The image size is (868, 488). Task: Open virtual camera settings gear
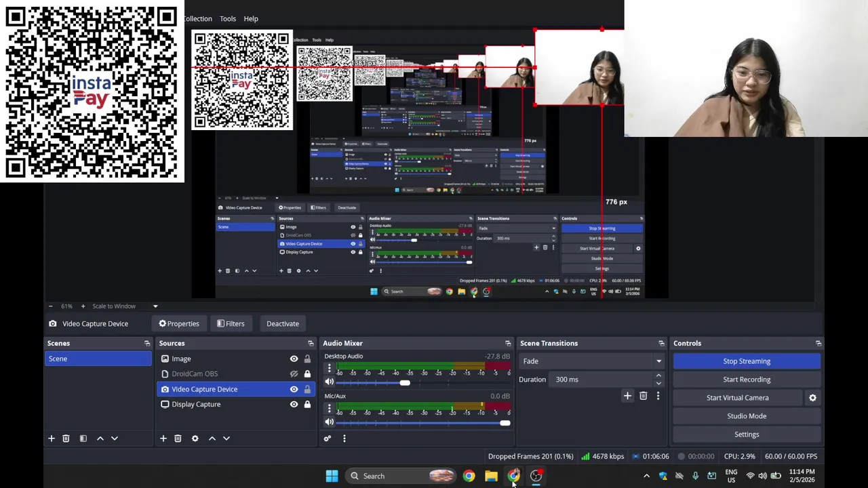click(812, 398)
